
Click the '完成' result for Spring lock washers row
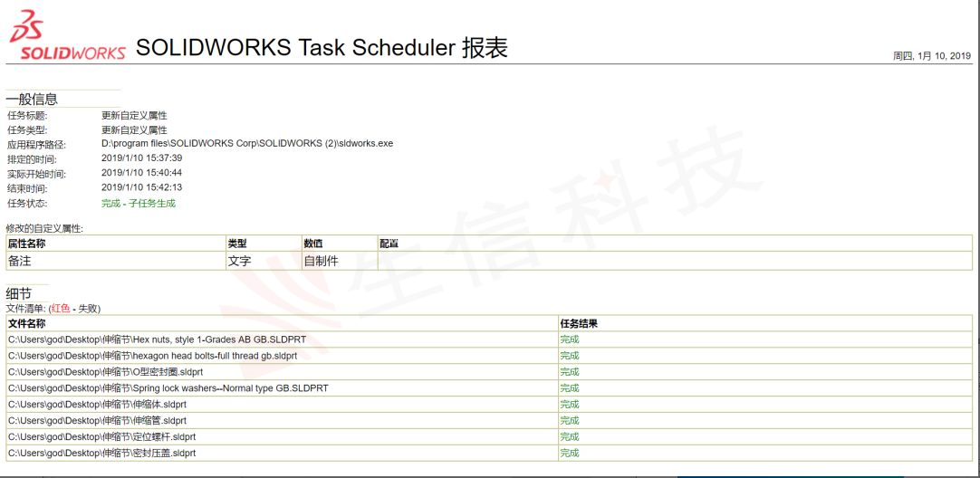pyautogui.click(x=570, y=388)
